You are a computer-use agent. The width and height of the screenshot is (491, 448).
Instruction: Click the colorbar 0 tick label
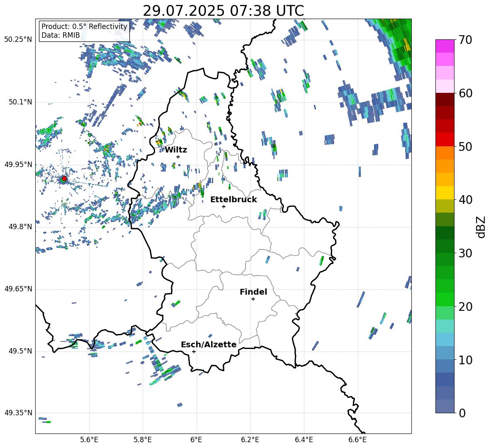click(x=462, y=413)
